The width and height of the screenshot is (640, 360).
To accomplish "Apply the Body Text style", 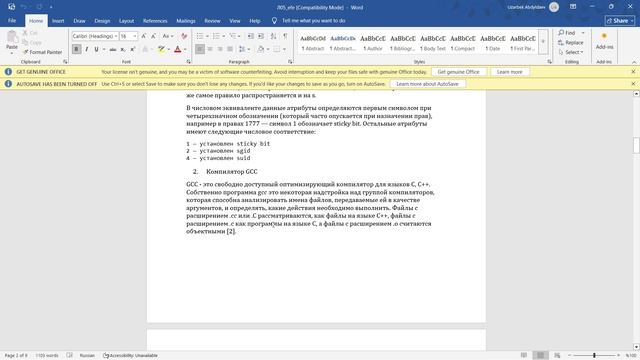I will [x=433, y=43].
